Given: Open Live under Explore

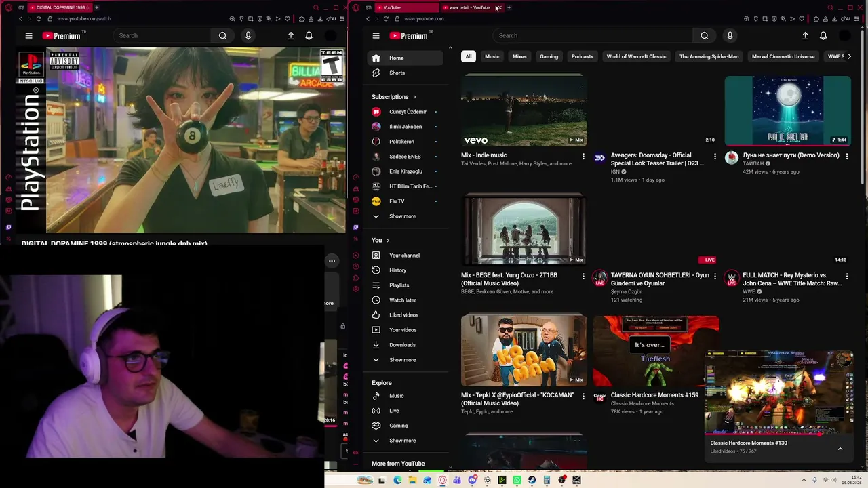Looking at the screenshot, I should [x=405, y=411].
